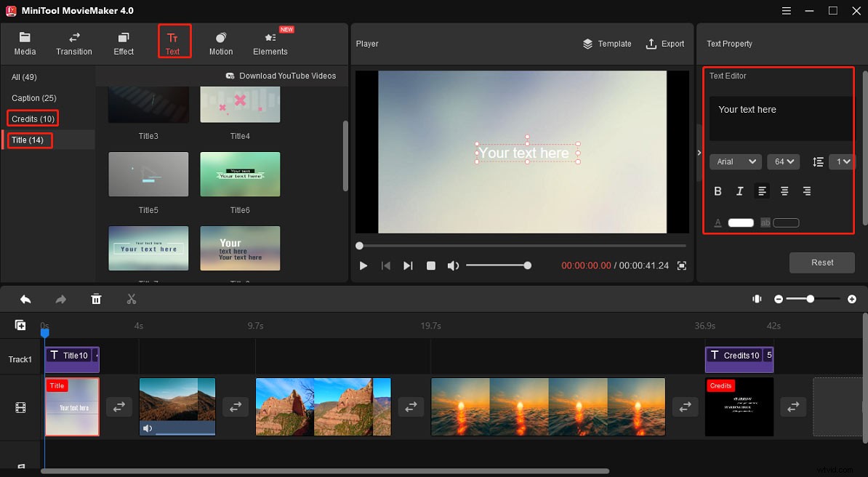
Task: Undo the last action
Action: click(x=25, y=299)
